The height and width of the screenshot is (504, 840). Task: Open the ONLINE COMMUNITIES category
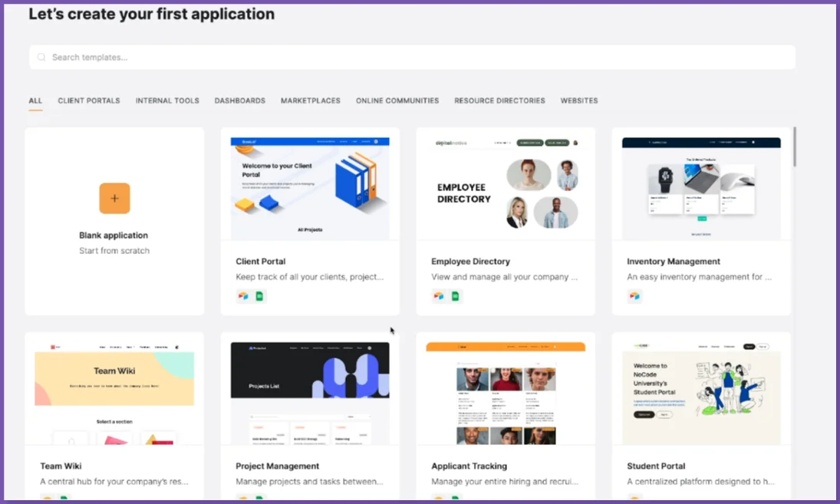(397, 100)
